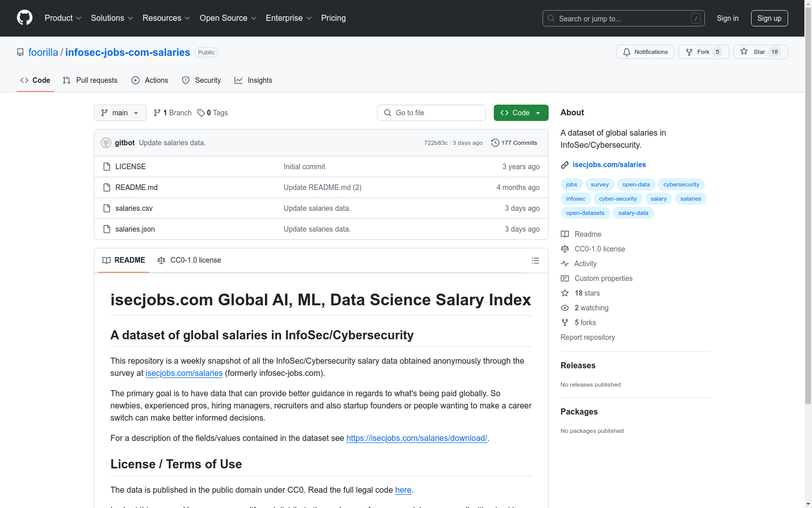Click the file icon beside salaries.csv

pyautogui.click(x=107, y=208)
